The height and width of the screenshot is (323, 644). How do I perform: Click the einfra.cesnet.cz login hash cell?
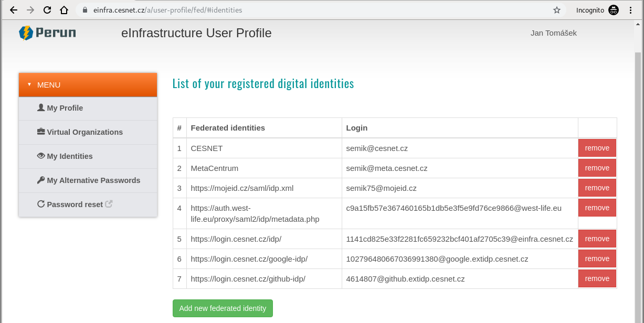coord(460,239)
